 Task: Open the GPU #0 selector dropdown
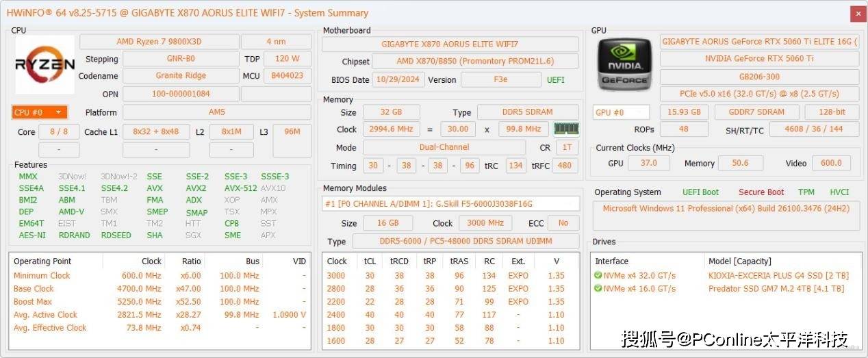621,112
